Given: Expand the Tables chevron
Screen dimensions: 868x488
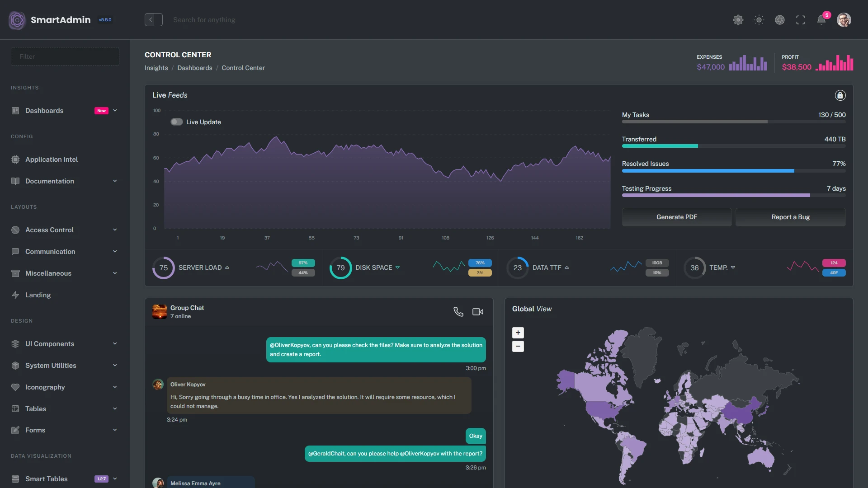Looking at the screenshot, I should click(x=115, y=409).
